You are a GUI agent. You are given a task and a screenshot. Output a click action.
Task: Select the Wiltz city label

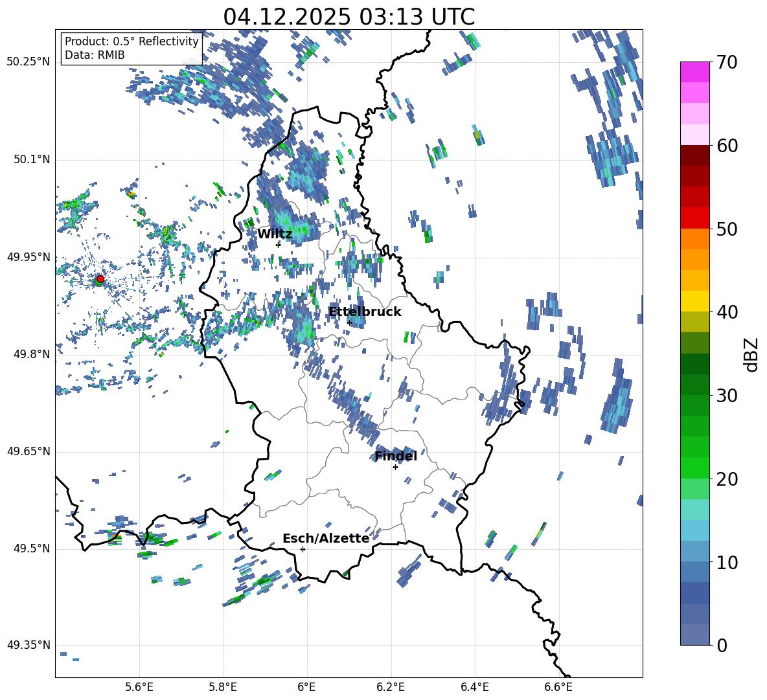(x=275, y=234)
